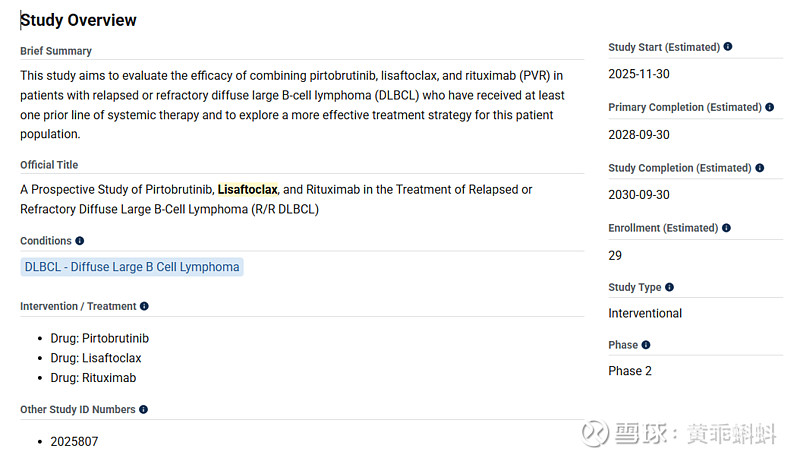Image resolution: width=800 pixels, height=458 pixels.
Task: Select Drug: Pirtobrutinib list item
Action: coord(99,338)
